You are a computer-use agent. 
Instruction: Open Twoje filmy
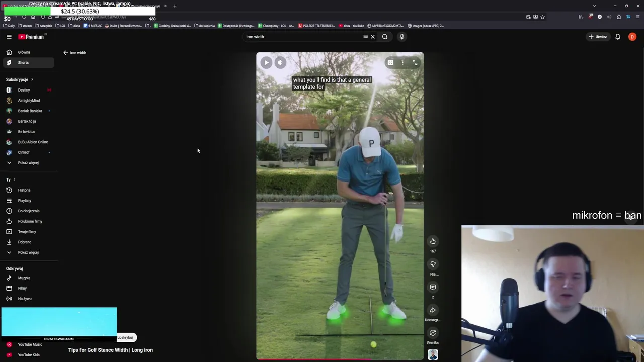pos(28,232)
